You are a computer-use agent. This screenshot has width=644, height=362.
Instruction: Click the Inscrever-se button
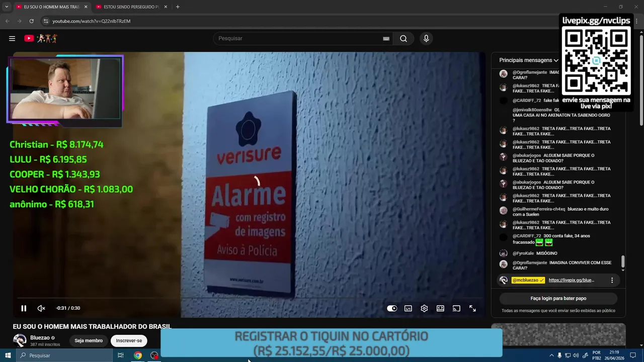point(129,340)
